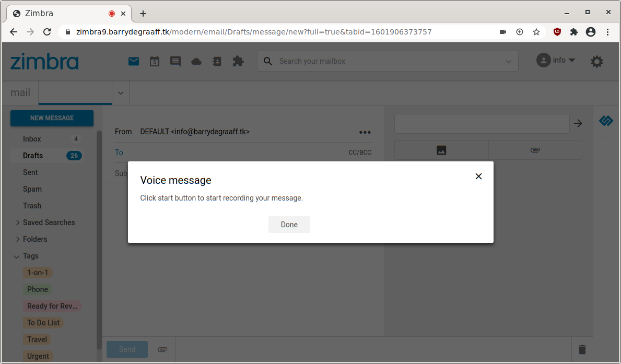Delete draft with trash icon
Screen dimensions: 621x364
[x=582, y=349]
